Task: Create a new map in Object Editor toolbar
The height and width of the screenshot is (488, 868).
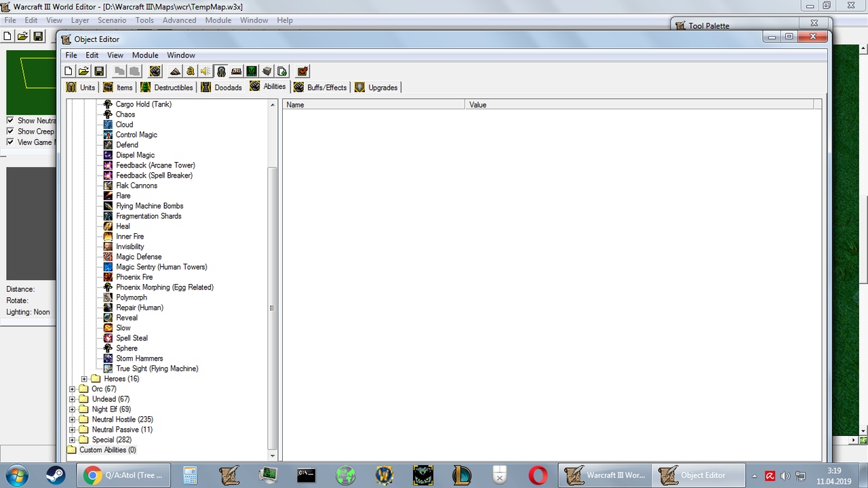Action: 68,71
